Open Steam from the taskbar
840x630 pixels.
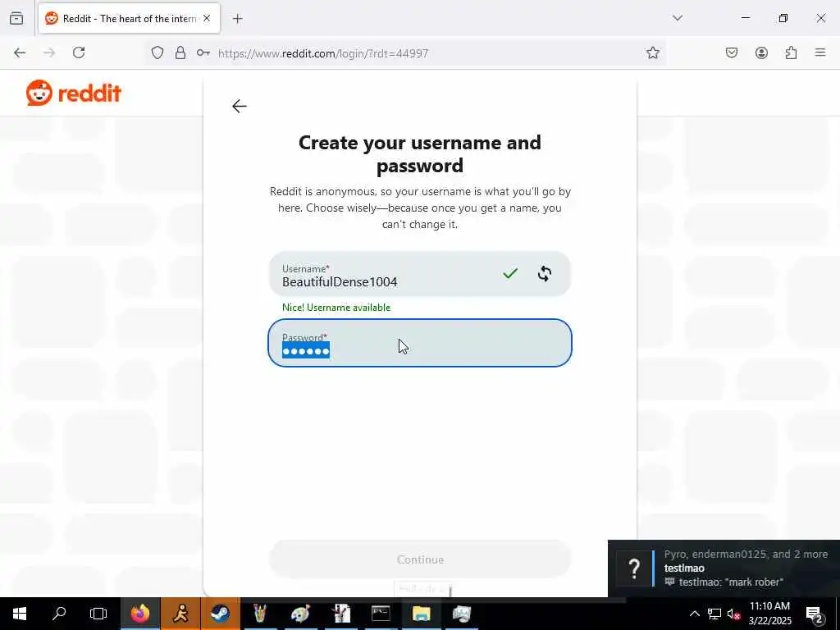(220, 613)
